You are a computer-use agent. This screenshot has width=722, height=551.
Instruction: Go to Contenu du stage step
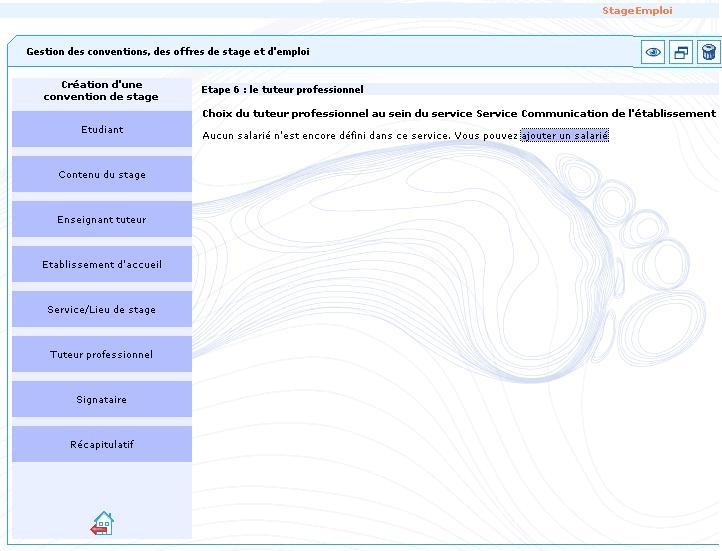tap(102, 174)
